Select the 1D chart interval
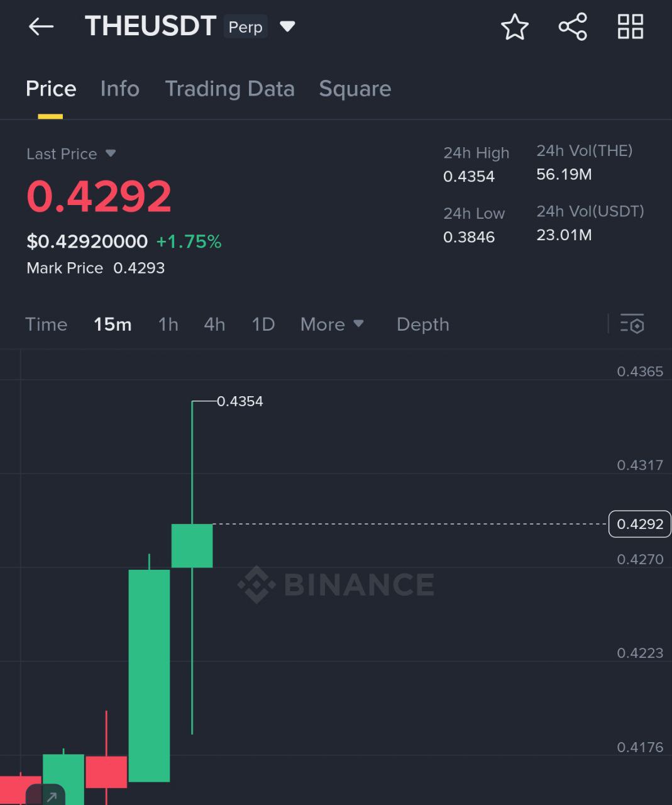 click(x=263, y=325)
